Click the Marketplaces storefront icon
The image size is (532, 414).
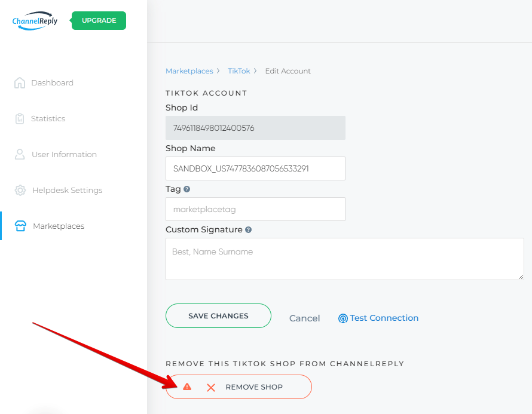(x=20, y=226)
